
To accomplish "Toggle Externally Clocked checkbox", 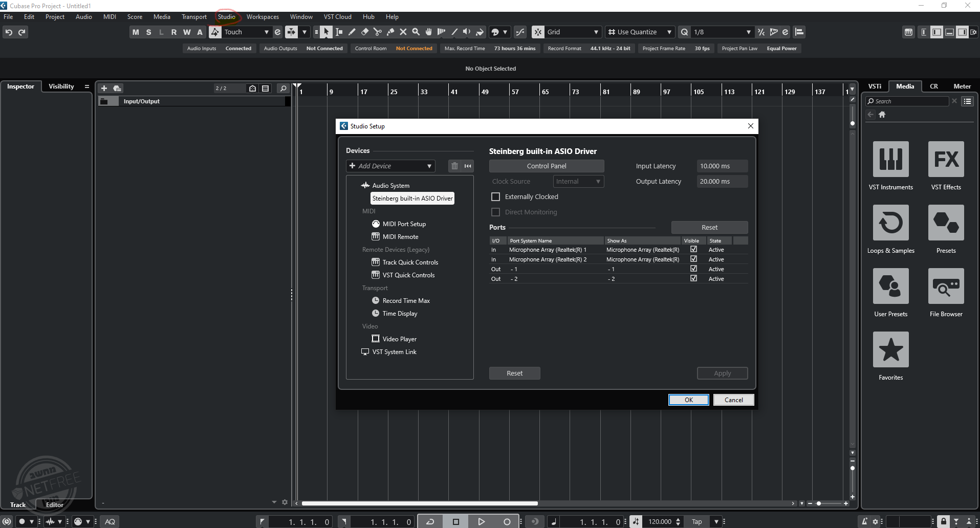I will [x=495, y=196].
